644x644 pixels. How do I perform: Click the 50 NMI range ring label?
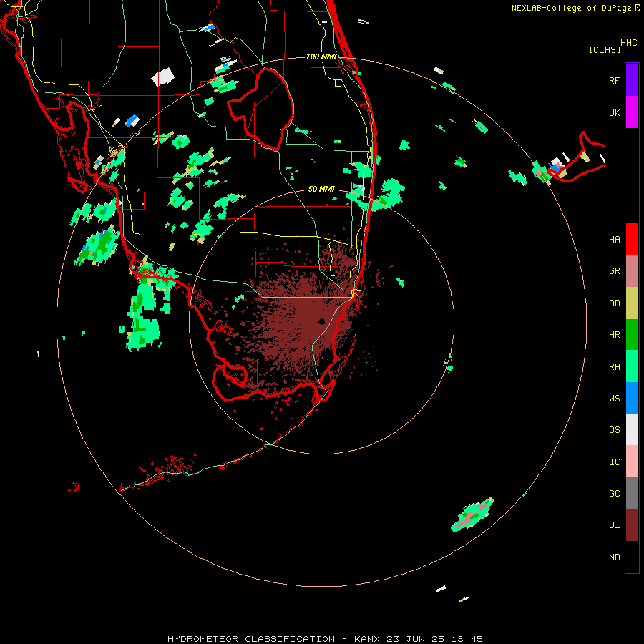coord(321,189)
